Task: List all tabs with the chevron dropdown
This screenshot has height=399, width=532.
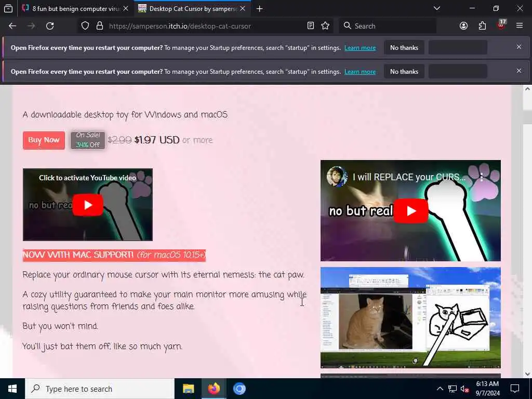Action: click(437, 8)
